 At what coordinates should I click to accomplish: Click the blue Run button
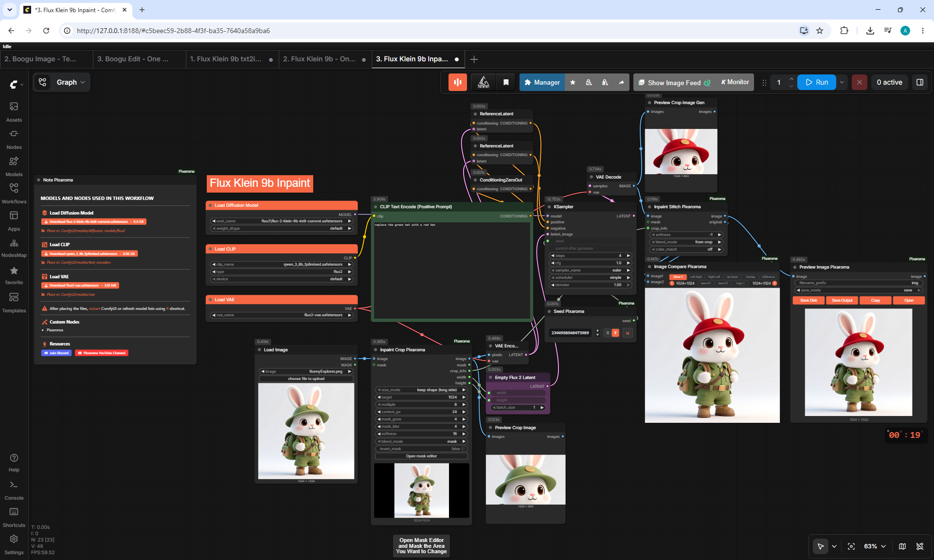(x=817, y=82)
